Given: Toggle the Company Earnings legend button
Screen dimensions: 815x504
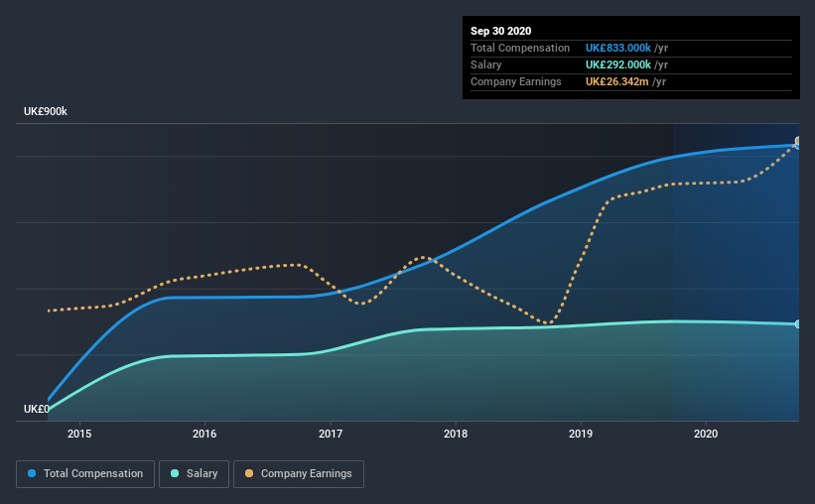Looking at the screenshot, I should point(299,474).
